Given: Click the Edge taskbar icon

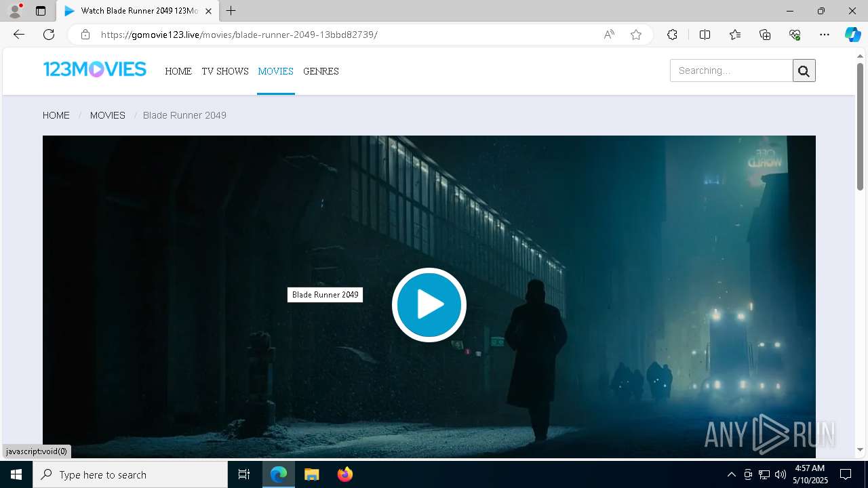Looking at the screenshot, I should pyautogui.click(x=279, y=474).
